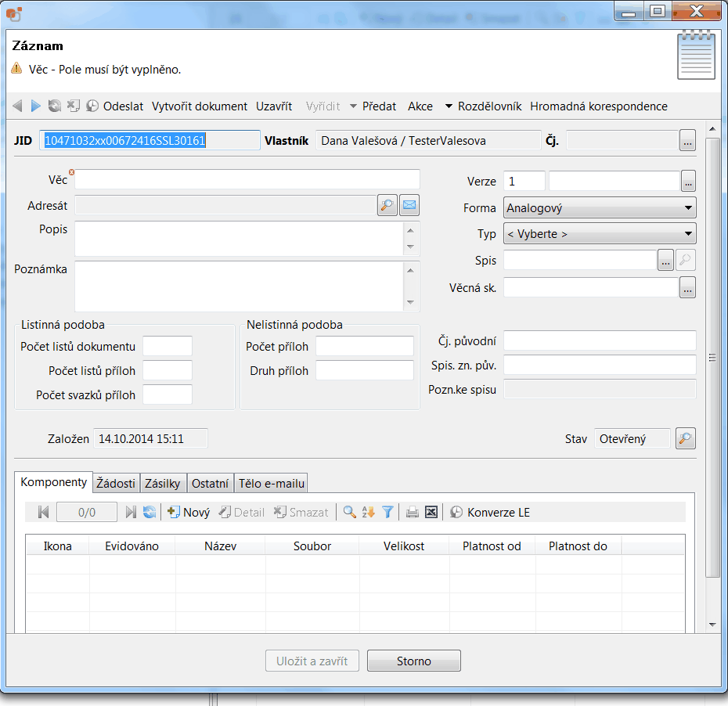Click Vytvořit dokument in toolbar
Viewport: 728px width, 706px height.
200,106
